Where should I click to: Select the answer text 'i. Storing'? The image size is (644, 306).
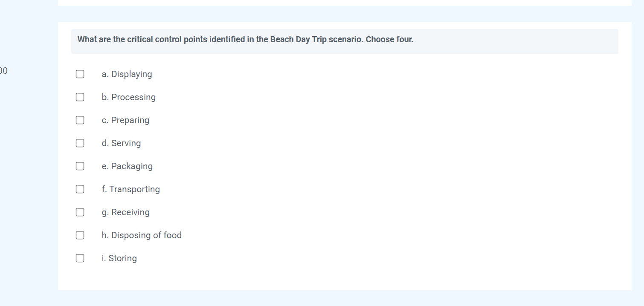(119, 258)
